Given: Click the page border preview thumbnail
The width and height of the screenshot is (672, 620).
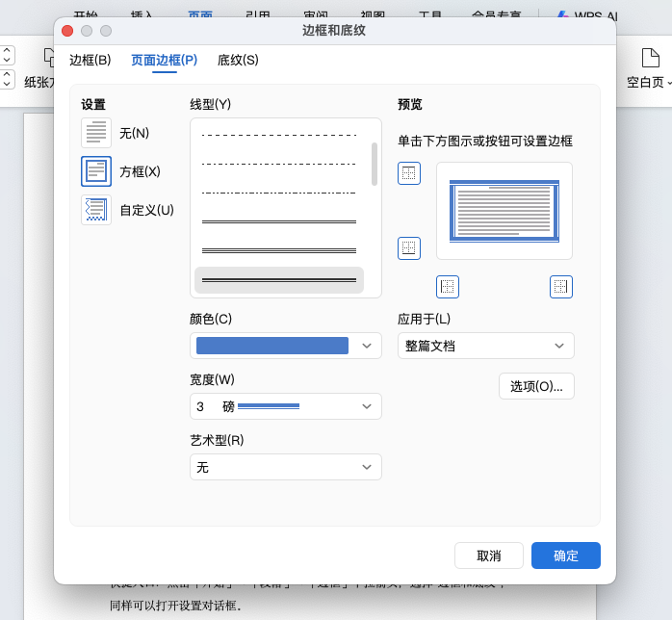Looking at the screenshot, I should (504, 211).
